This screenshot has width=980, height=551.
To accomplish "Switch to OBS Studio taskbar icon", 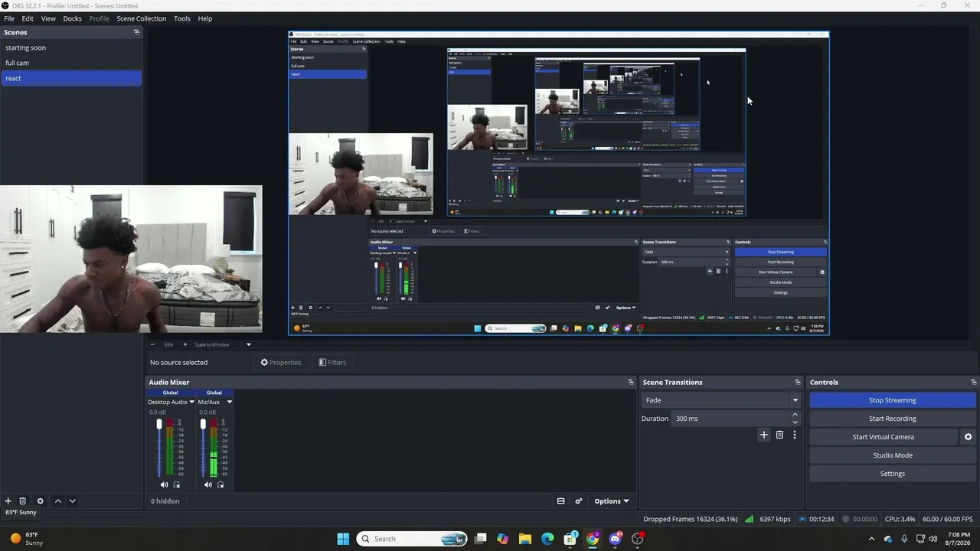I will click(x=638, y=539).
